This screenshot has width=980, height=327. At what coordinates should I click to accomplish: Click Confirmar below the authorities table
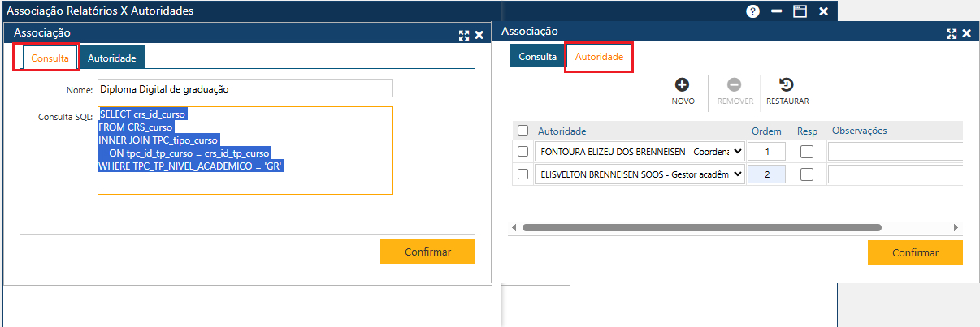915,252
